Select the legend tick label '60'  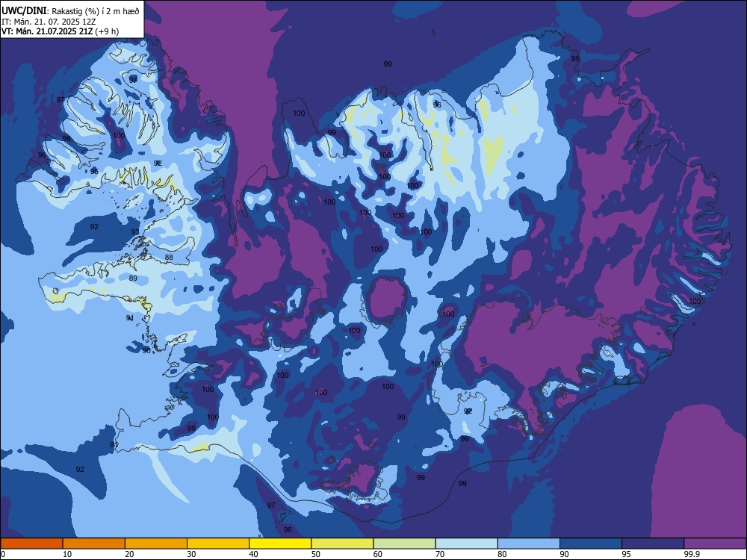point(378,554)
